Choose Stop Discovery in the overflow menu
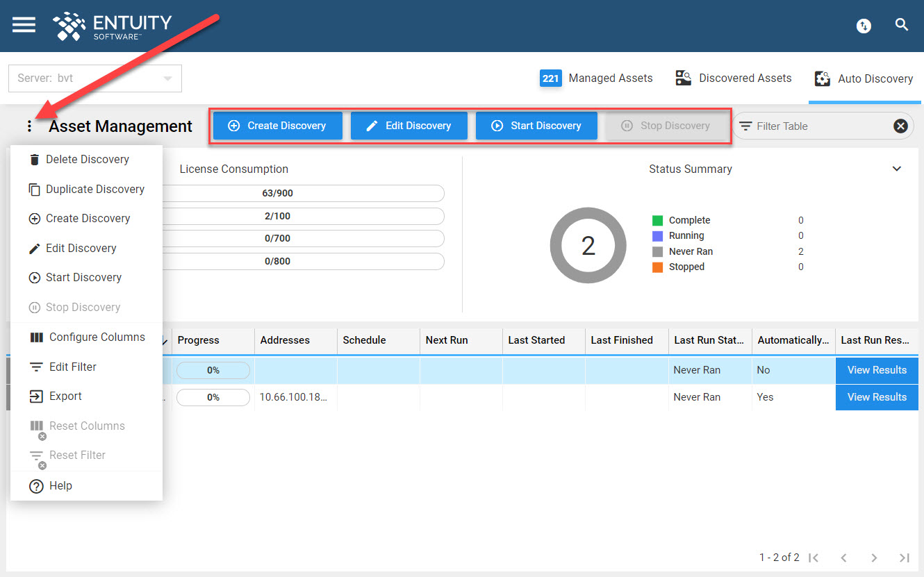The width and height of the screenshot is (924, 577). pos(86,308)
